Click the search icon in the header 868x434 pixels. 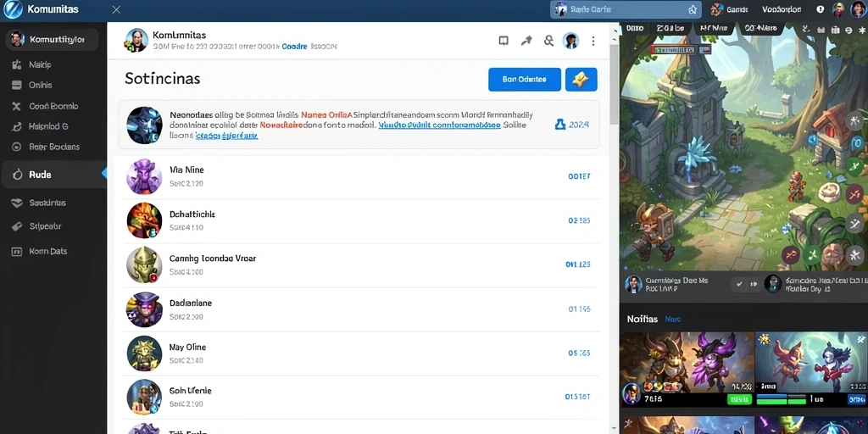click(x=548, y=41)
